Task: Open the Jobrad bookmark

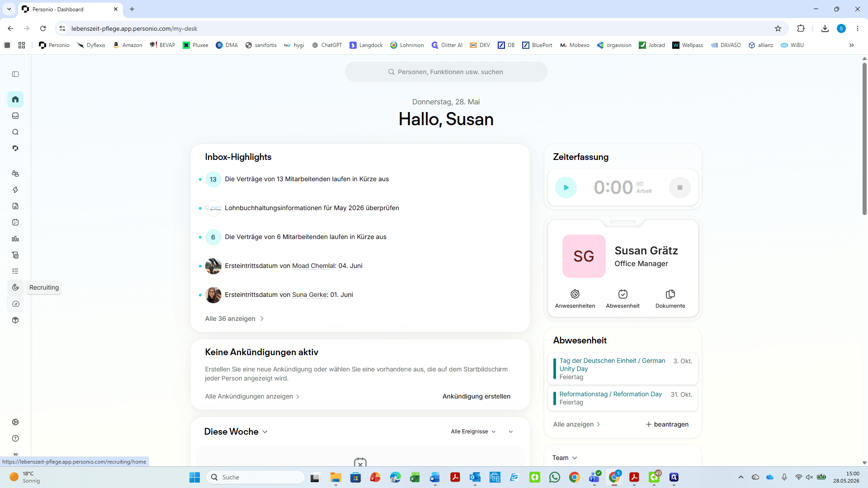Action: coord(651,45)
